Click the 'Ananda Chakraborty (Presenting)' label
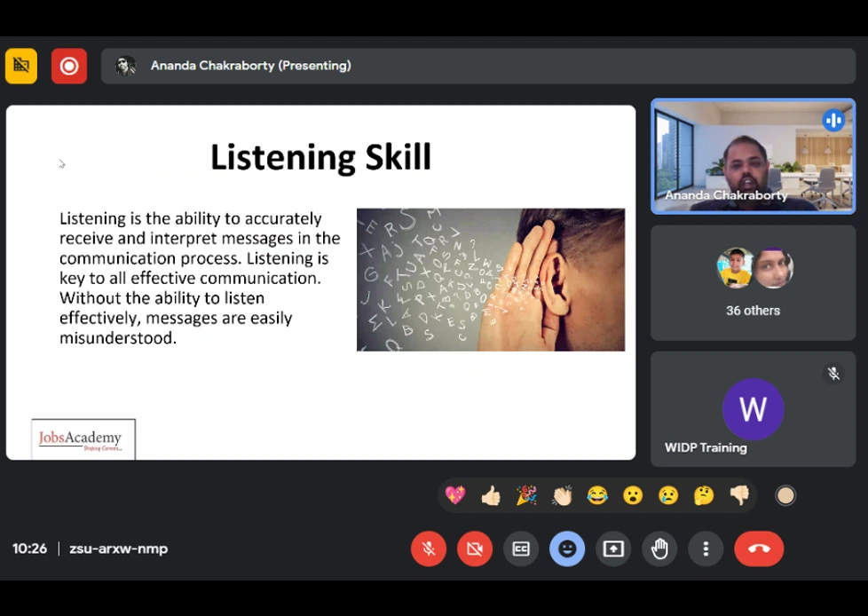The image size is (868, 616). point(251,66)
